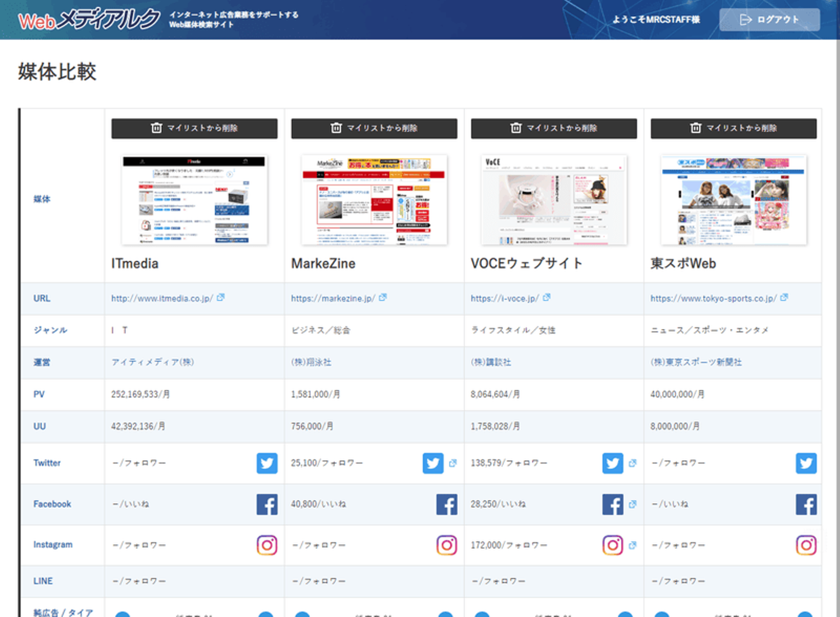840x617 pixels.
Task: Click ITmedia's UU value 42,392,136/月
Action: (138, 426)
